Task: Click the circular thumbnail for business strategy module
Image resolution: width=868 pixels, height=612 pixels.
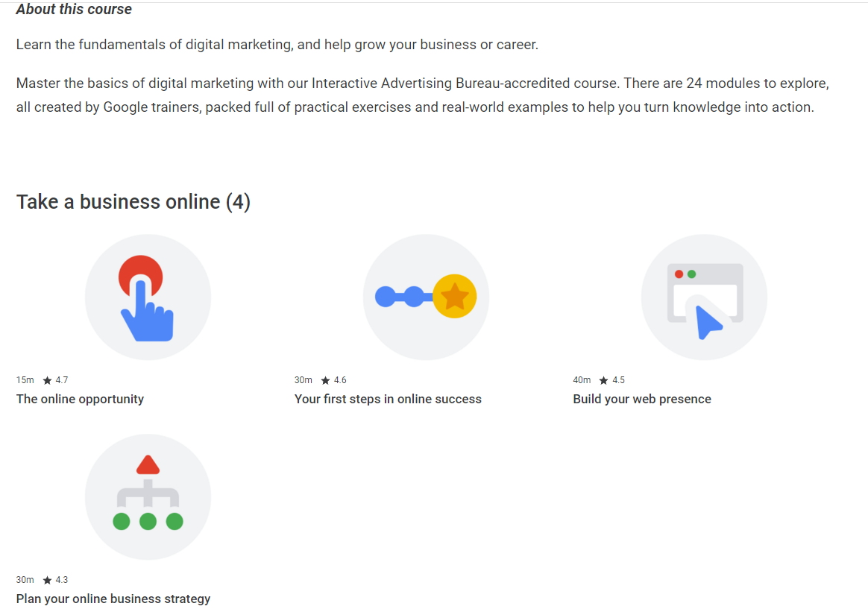Action: (148, 496)
